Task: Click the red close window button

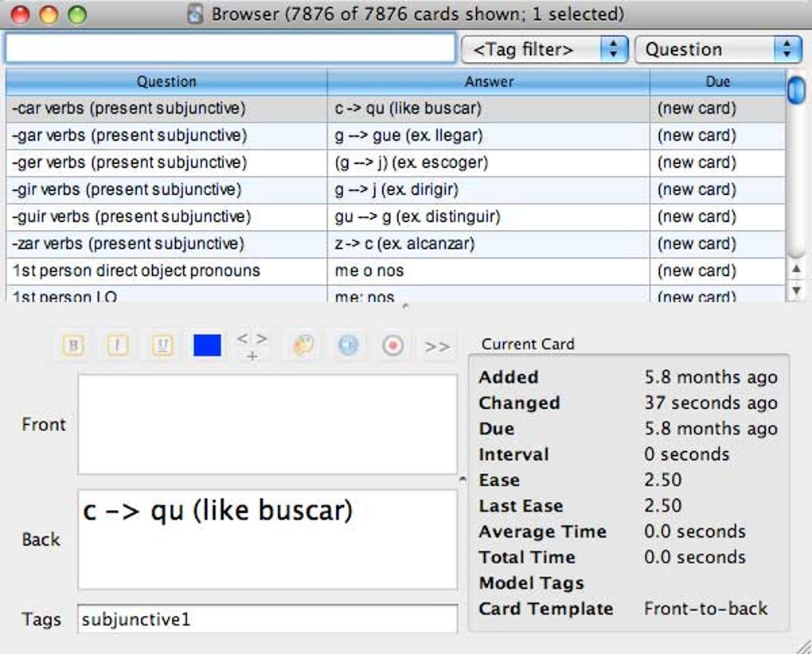Action: pyautogui.click(x=20, y=14)
